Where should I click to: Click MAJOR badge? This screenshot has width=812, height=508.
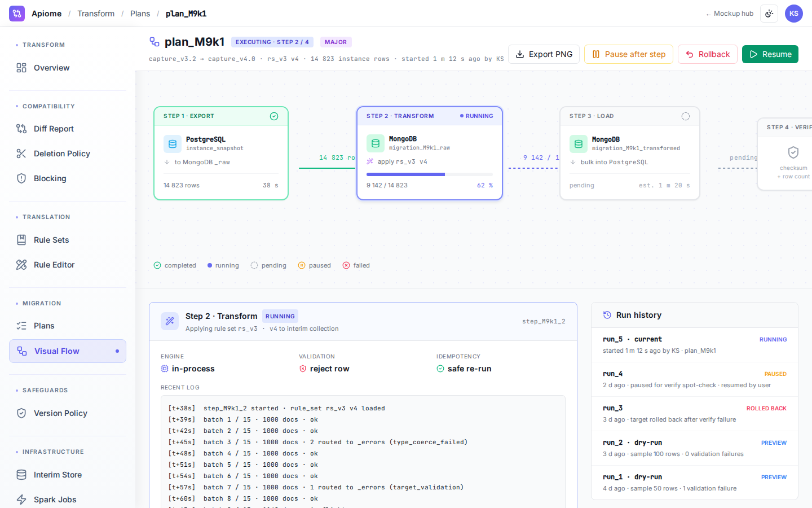coord(336,42)
